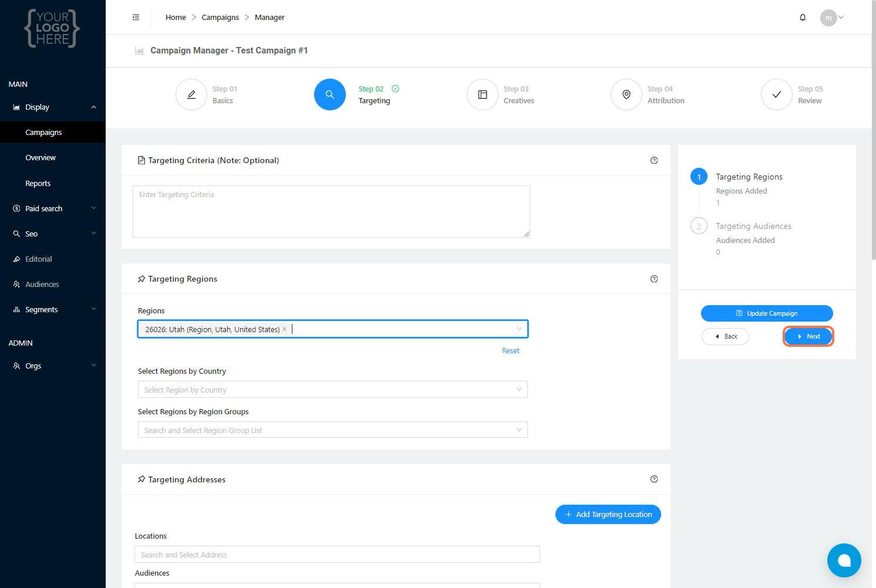
Task: Click the Step 04 Attribution label
Action: tap(666, 94)
